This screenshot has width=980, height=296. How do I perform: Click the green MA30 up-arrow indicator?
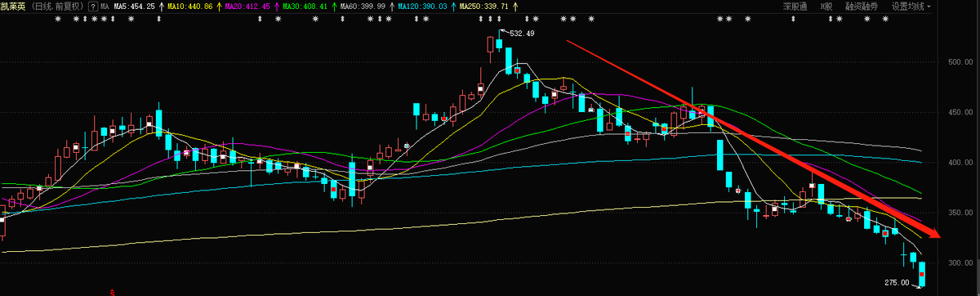335,7
